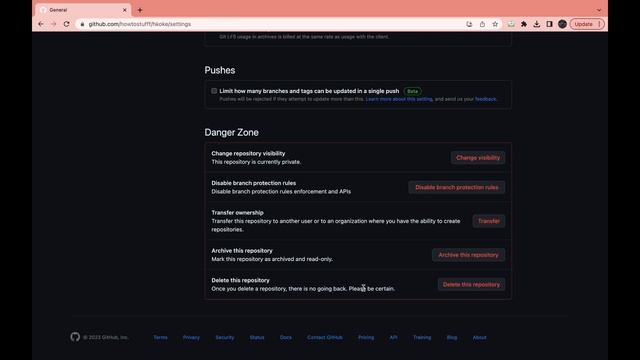The image size is (640, 360).
Task: Open the tab search chevron
Action: pos(599,10)
